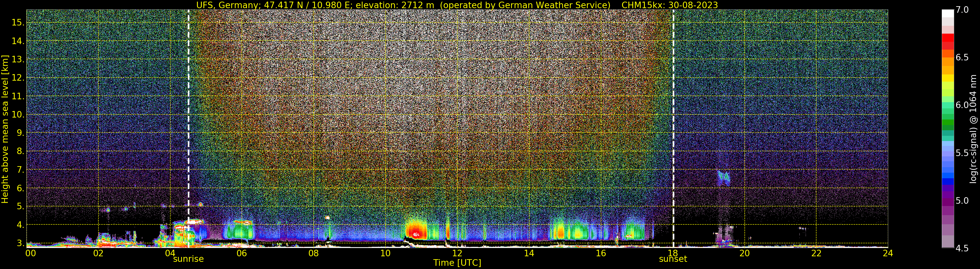The image size is (980, 269).
Task: Click the x-axis tick label '24'
Action: (888, 253)
